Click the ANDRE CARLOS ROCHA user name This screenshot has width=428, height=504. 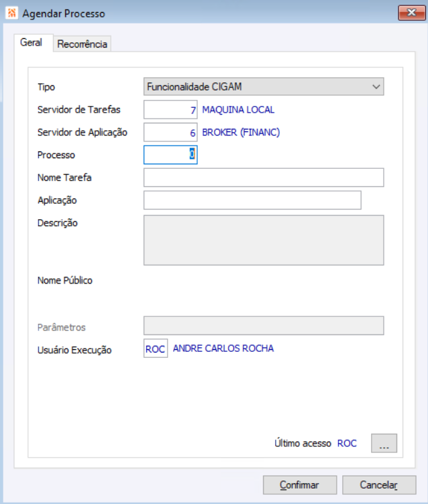[223, 349]
